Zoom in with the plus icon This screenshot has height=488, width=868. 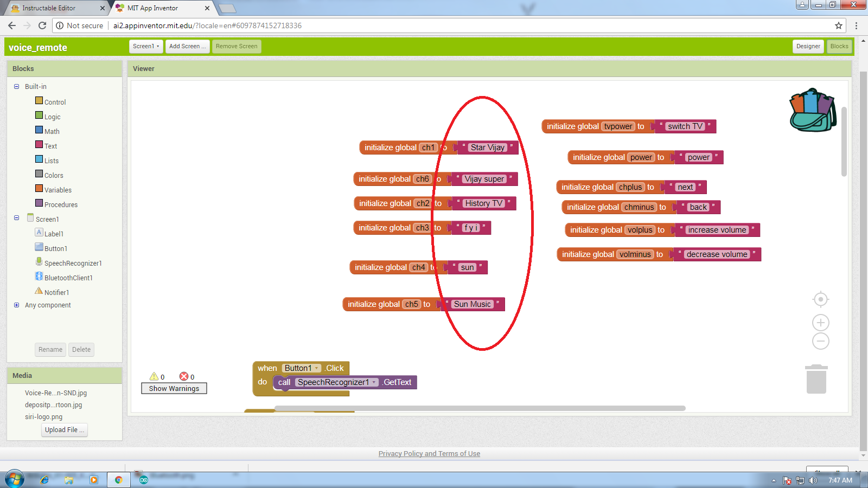click(821, 323)
